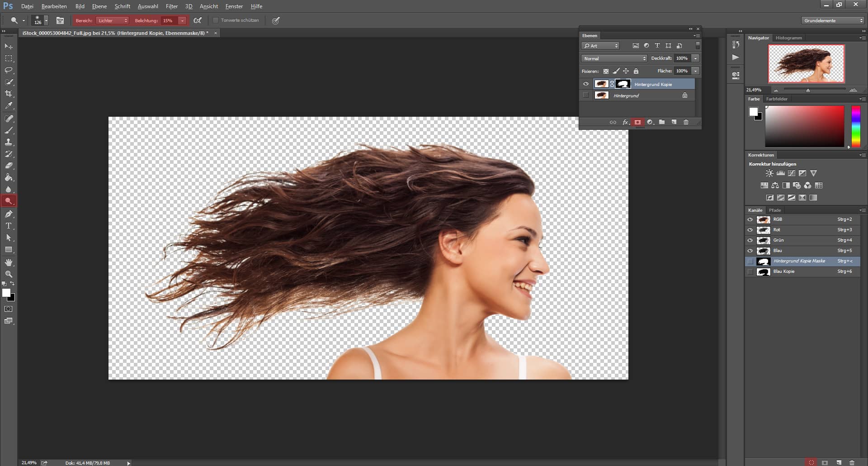Open the blend mode dropdown showing Normal
Image resolution: width=868 pixels, height=466 pixels.
coord(614,58)
